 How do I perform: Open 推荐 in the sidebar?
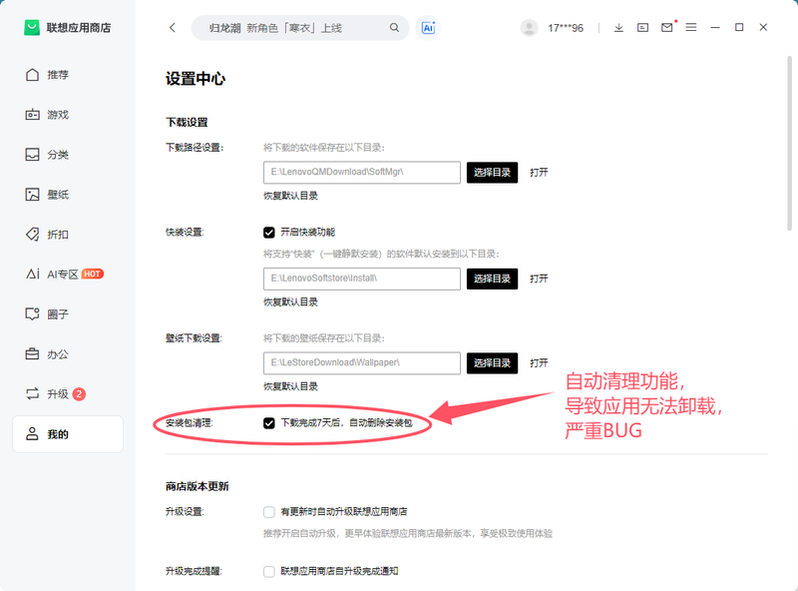(x=68, y=75)
